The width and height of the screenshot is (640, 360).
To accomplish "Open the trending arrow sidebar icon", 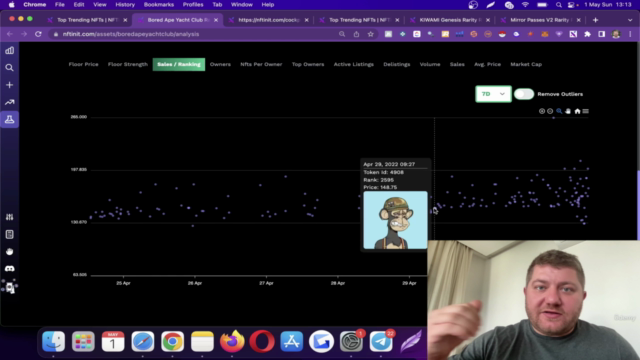I will pyautogui.click(x=9, y=102).
